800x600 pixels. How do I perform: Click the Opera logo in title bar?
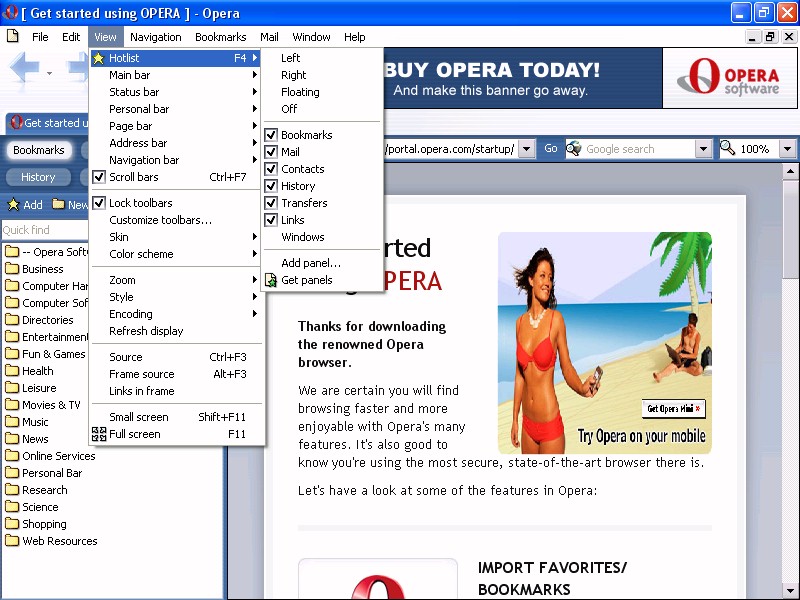[10, 12]
